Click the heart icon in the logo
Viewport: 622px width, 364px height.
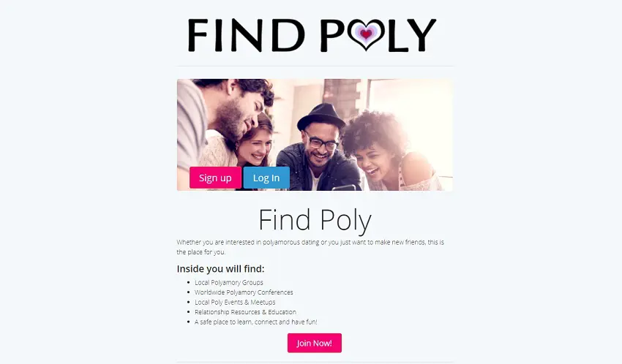click(366, 34)
